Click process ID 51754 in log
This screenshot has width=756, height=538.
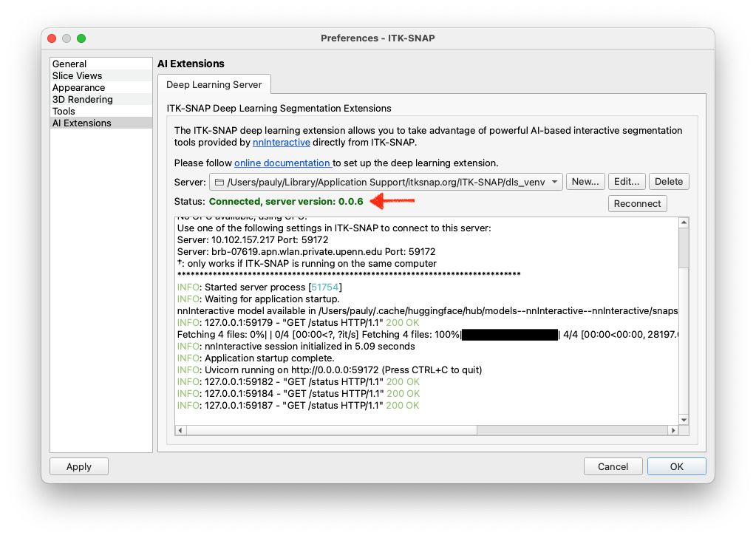(325, 287)
